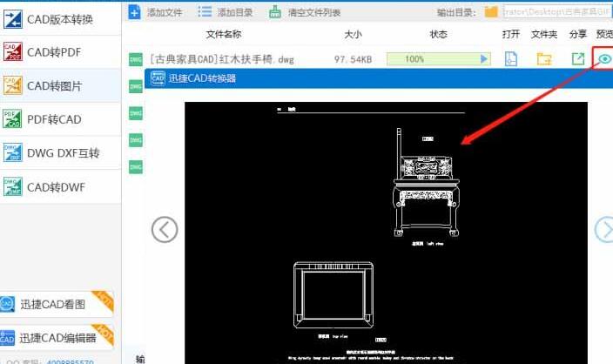Click 清空文件列表 text in the toolbar

pyautogui.click(x=314, y=12)
